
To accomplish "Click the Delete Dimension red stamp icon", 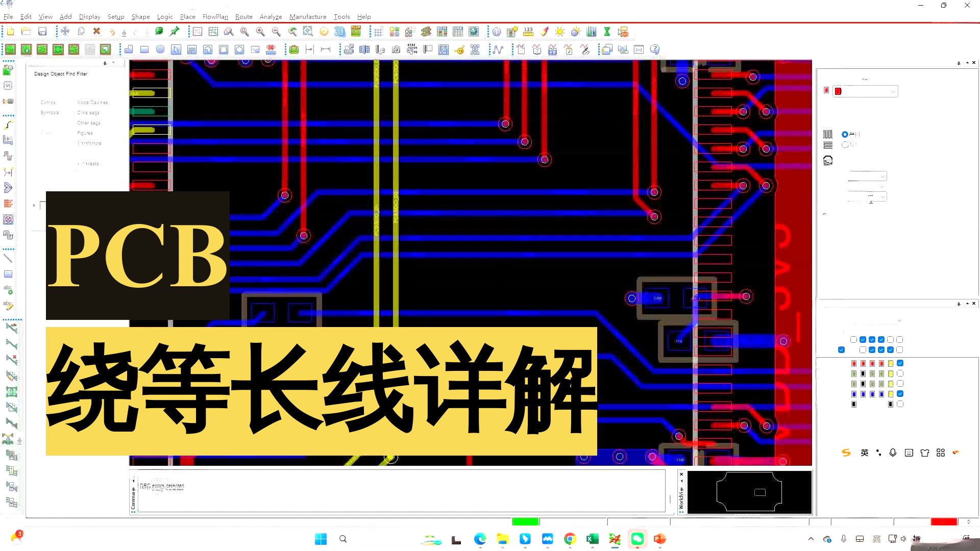I will [271, 49].
